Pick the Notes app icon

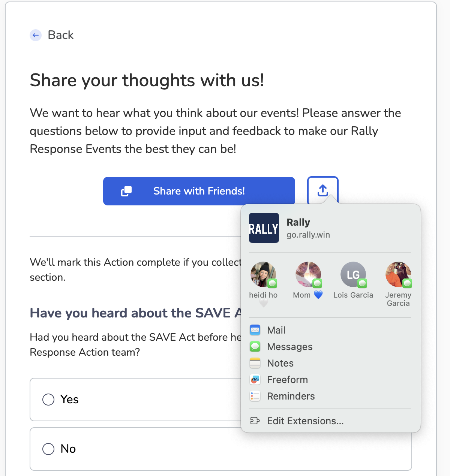tap(255, 363)
